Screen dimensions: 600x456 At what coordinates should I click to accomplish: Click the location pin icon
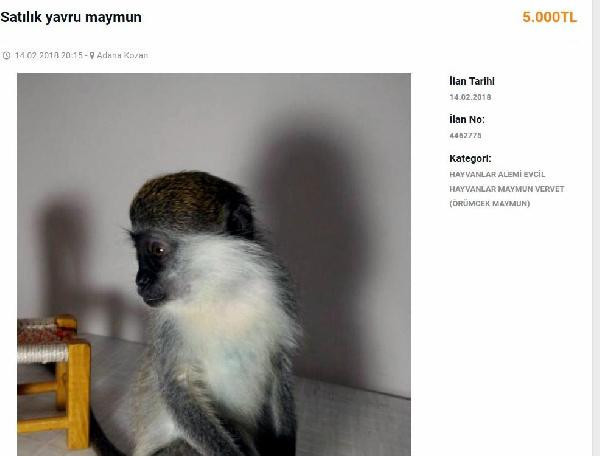92,55
